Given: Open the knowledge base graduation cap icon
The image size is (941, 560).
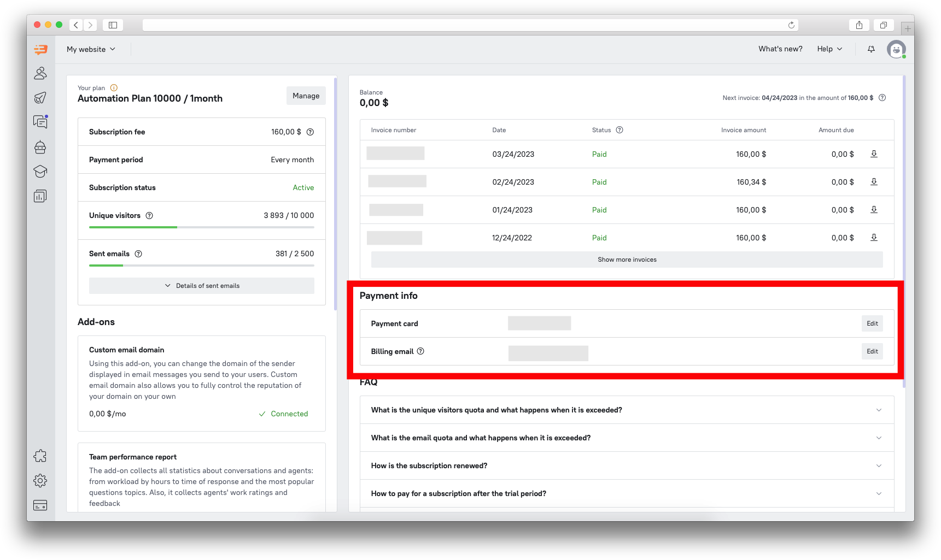Looking at the screenshot, I should coord(40,172).
